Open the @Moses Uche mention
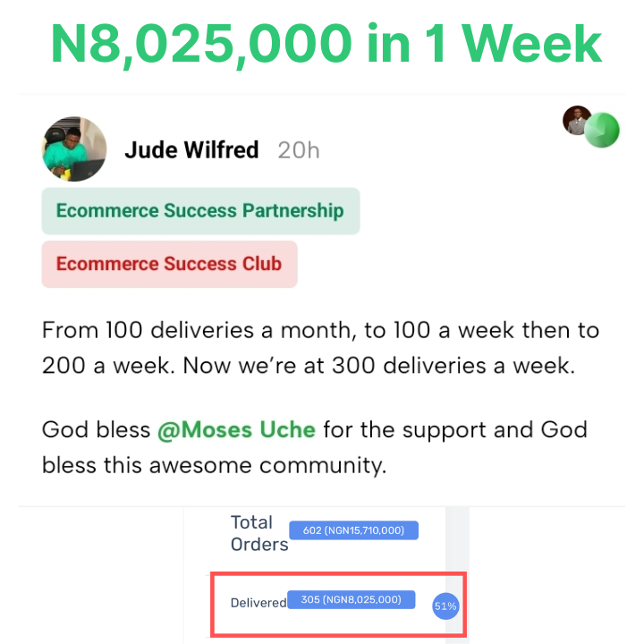This screenshot has height=644, width=644. tap(236, 429)
